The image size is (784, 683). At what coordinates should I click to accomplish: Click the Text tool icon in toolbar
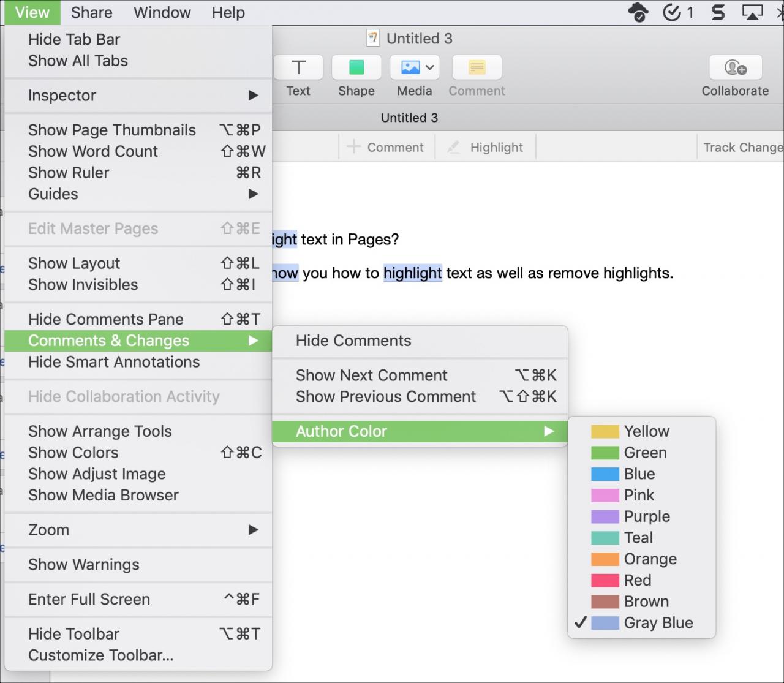point(298,67)
